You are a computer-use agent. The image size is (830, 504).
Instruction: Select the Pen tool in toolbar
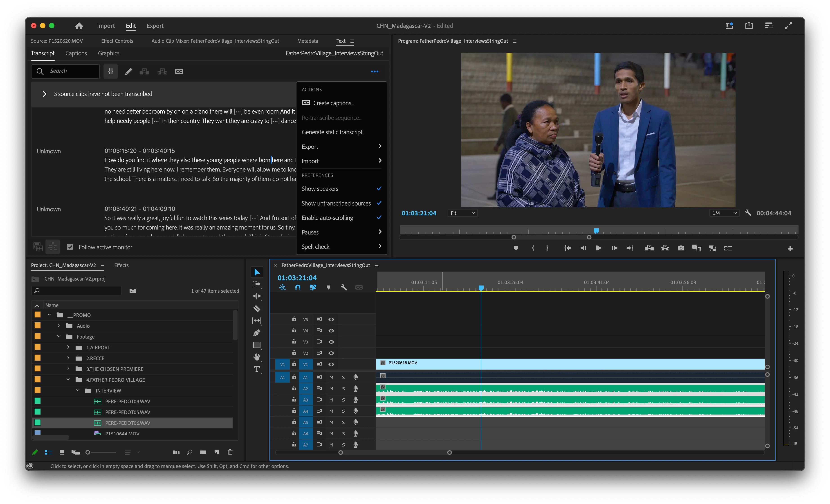click(257, 333)
